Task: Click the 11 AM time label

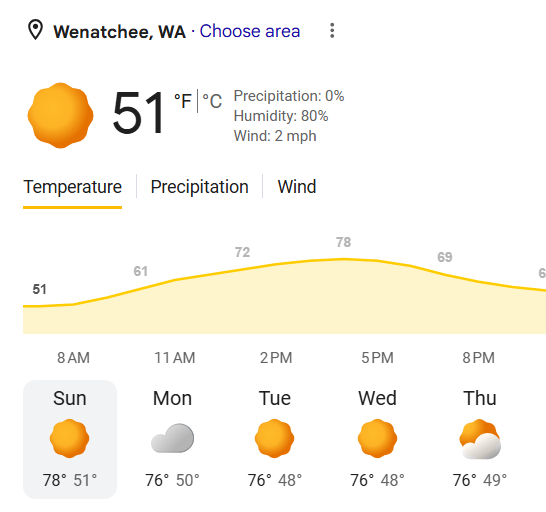Action: pos(175,358)
